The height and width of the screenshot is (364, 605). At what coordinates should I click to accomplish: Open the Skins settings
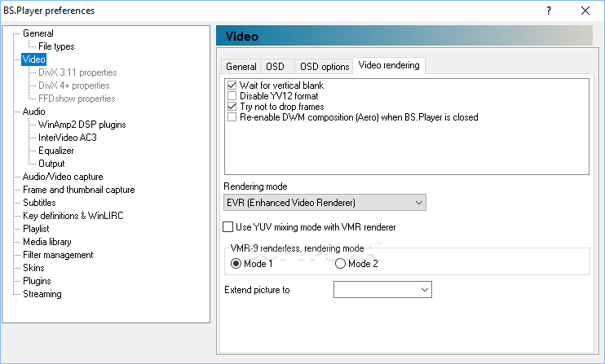[33, 268]
